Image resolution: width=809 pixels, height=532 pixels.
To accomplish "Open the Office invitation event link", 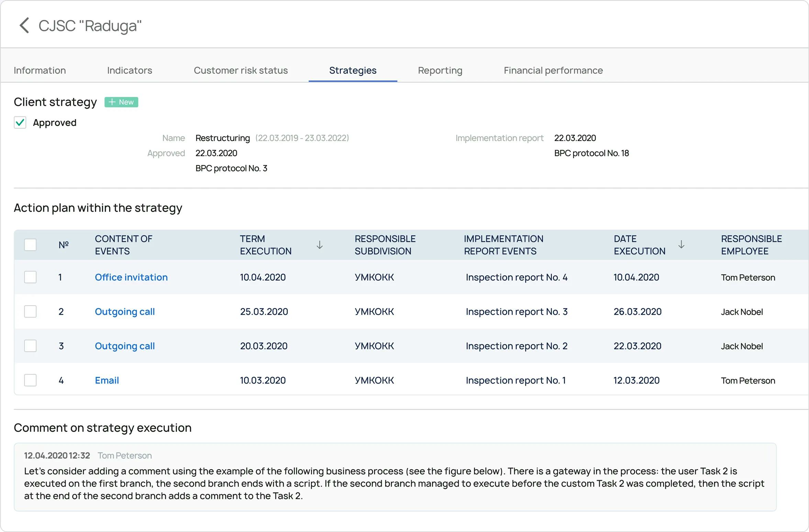I will [x=131, y=277].
